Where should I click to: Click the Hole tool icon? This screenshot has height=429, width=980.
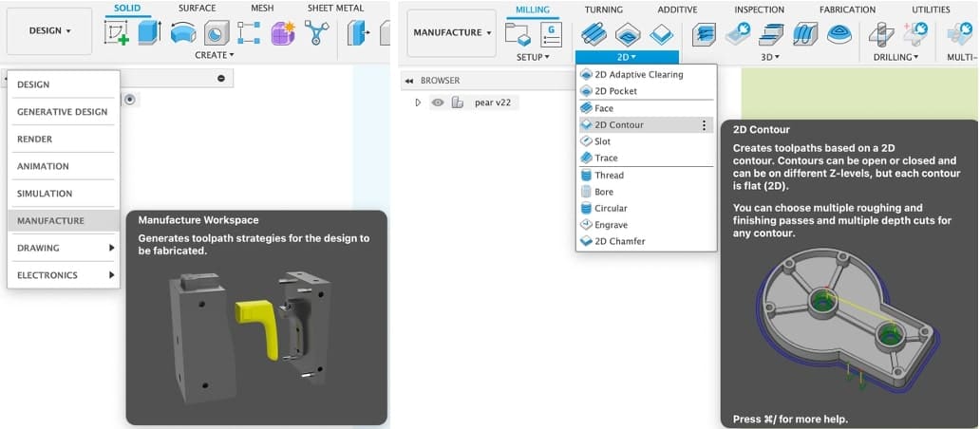tap(217, 32)
